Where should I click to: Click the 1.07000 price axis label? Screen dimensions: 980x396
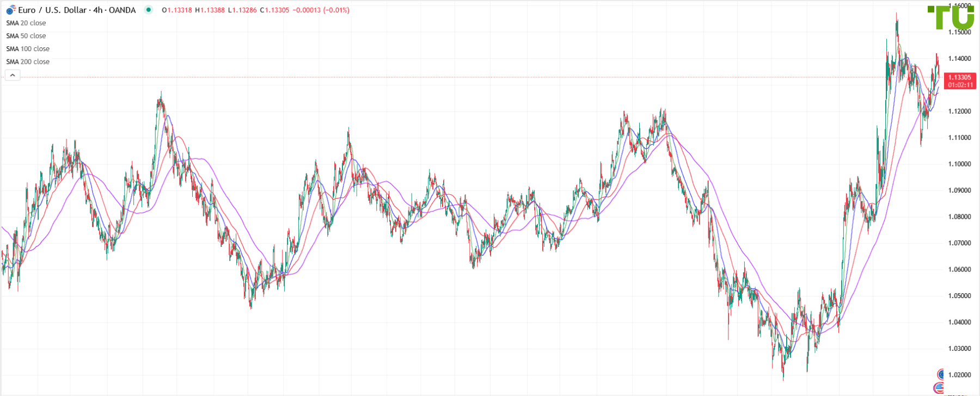pos(959,243)
